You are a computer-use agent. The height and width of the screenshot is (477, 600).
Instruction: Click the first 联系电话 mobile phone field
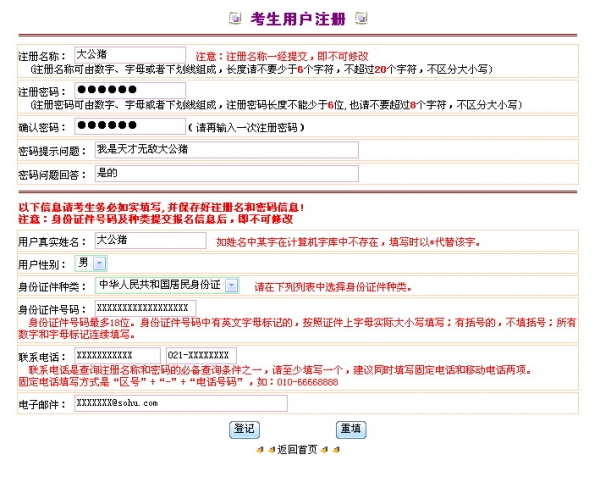[117, 356]
